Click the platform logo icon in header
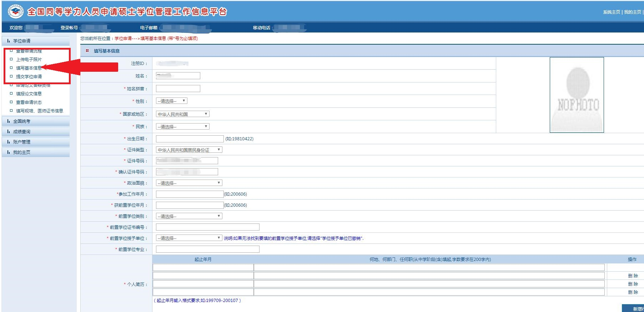Image resolution: width=644 pixels, height=312 pixels. coord(15,11)
